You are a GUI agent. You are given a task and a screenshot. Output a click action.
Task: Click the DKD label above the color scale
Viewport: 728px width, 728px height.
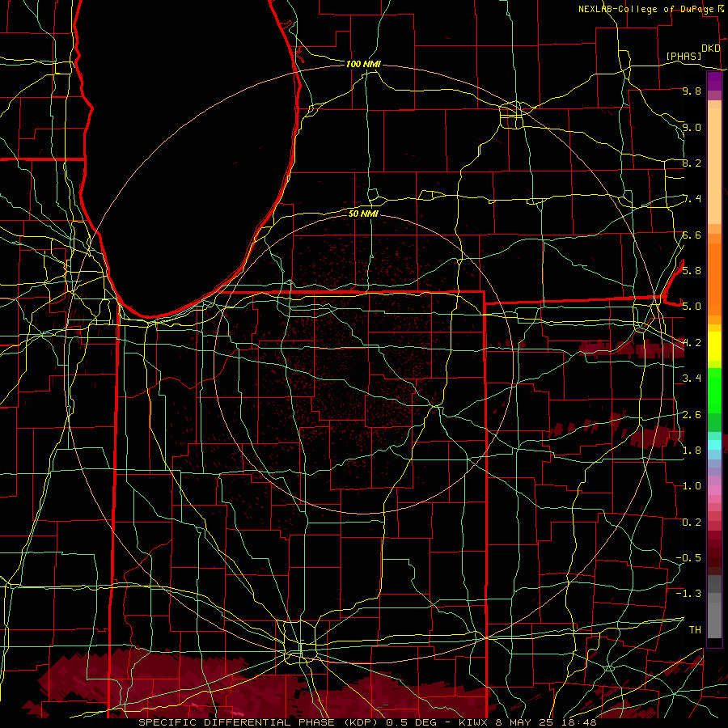coord(711,49)
